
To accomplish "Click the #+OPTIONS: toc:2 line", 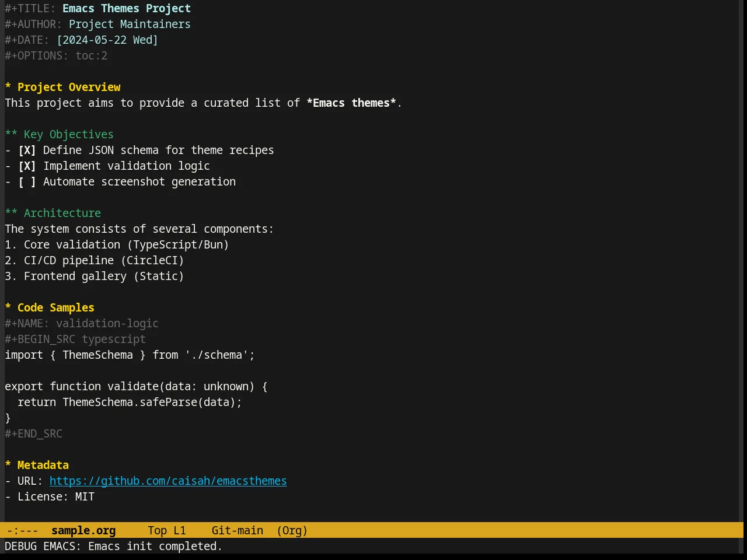I will point(56,56).
